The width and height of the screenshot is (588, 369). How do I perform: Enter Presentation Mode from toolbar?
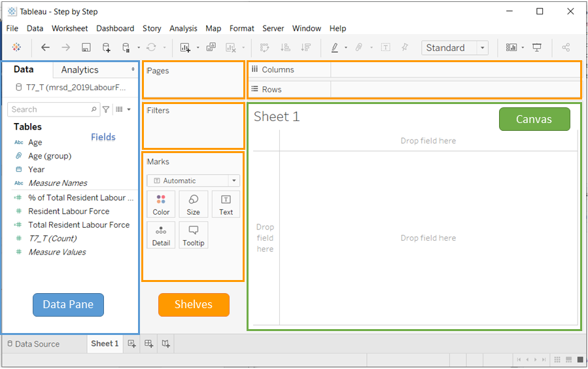click(537, 47)
